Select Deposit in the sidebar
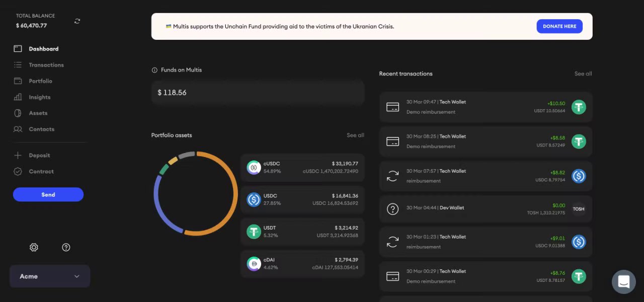This screenshot has width=644, height=302. [x=39, y=156]
